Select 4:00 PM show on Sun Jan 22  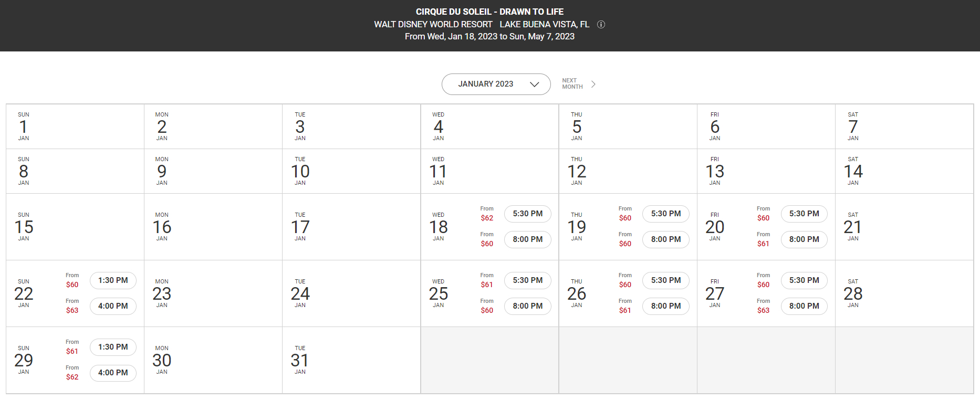(x=113, y=306)
